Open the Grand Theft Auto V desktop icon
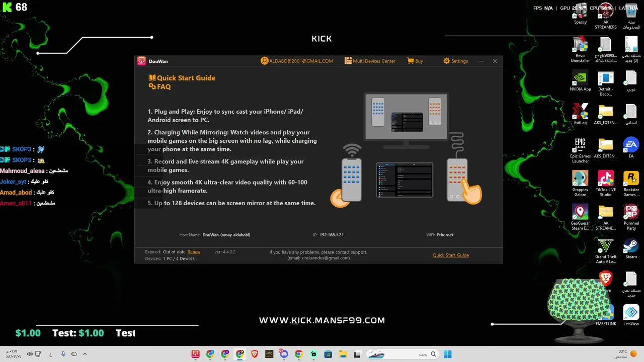The width and height of the screenshot is (644, 362). 606,251
